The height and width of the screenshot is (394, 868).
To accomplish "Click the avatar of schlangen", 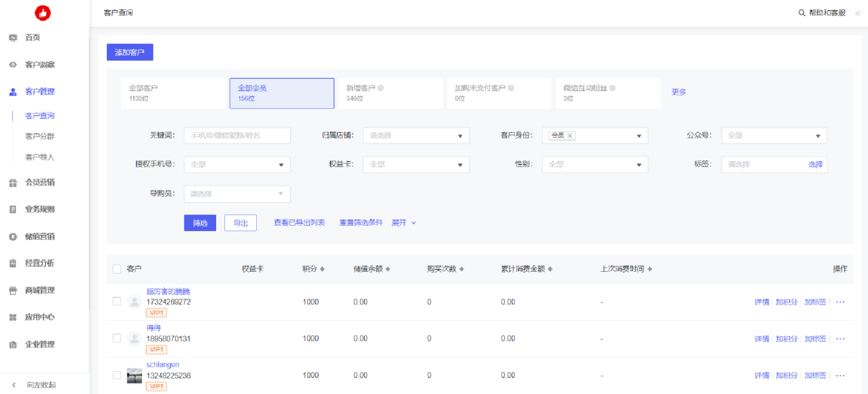I will pos(134,376).
